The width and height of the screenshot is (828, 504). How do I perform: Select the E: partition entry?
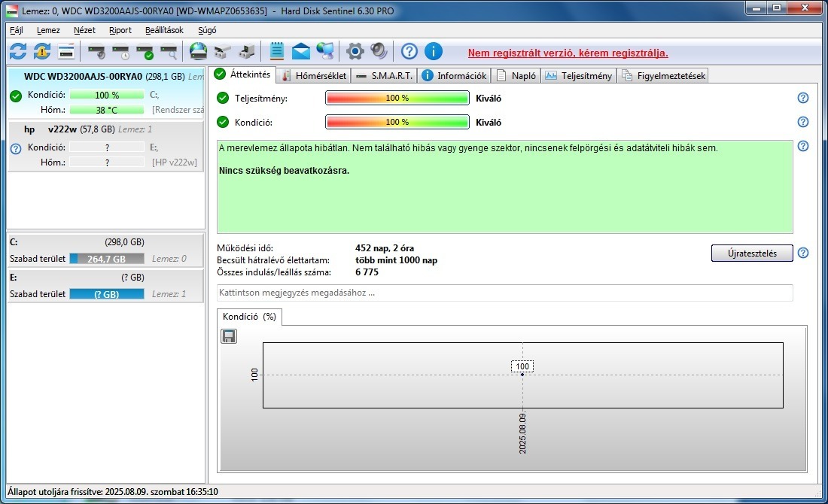click(105, 286)
